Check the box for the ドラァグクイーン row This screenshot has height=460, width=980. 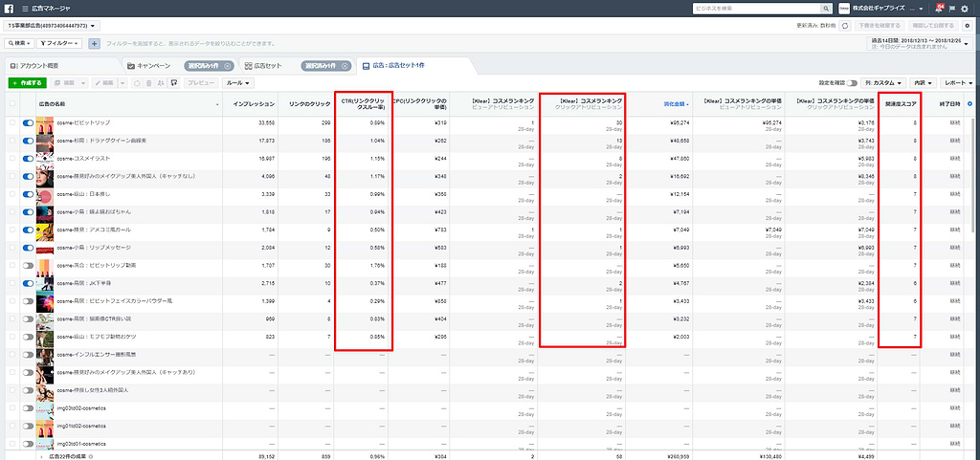click(12, 141)
